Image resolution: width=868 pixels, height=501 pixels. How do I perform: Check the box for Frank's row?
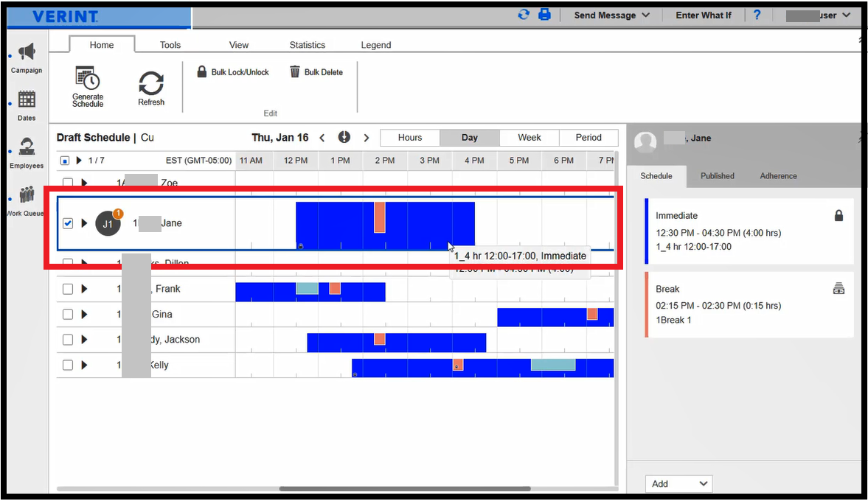click(68, 289)
